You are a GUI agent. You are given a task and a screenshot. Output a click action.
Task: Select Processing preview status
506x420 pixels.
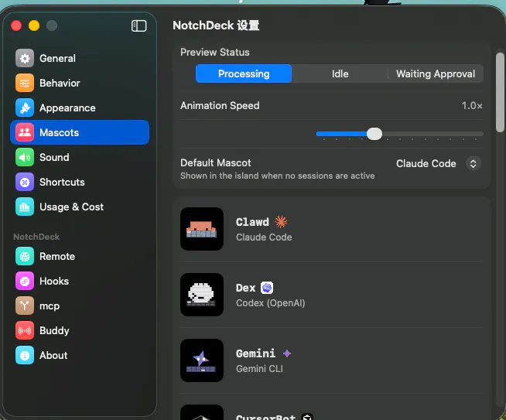click(x=244, y=73)
